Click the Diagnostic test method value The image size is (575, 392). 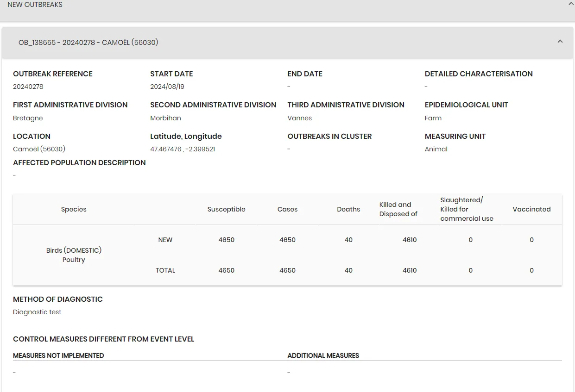(x=37, y=312)
